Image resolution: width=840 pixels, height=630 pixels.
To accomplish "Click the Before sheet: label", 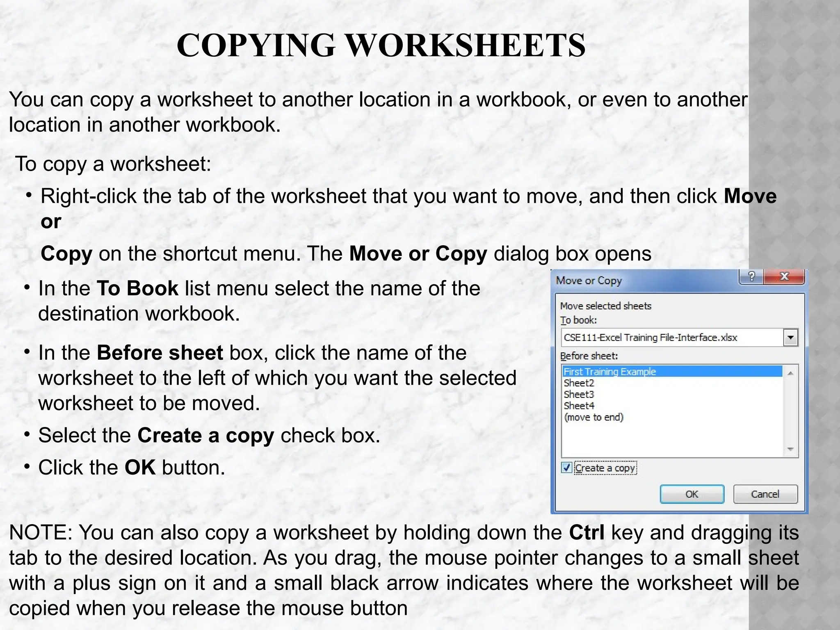I will point(589,356).
